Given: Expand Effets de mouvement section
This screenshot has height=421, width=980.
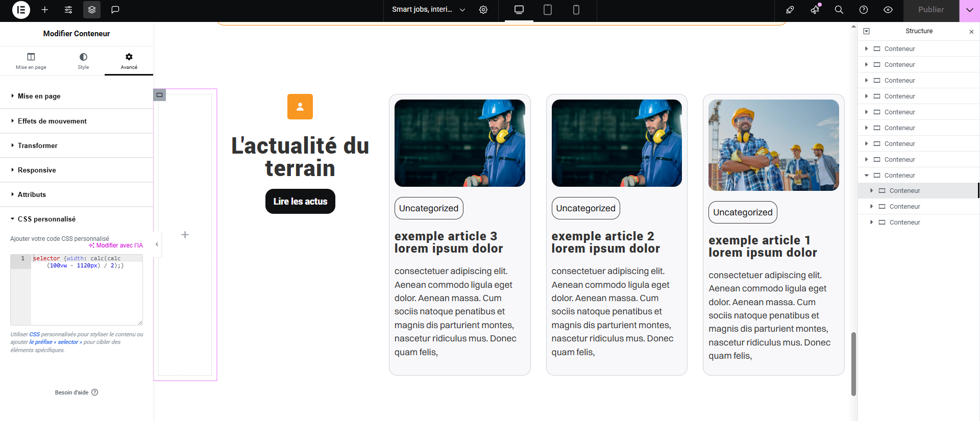Looking at the screenshot, I should click(77, 121).
